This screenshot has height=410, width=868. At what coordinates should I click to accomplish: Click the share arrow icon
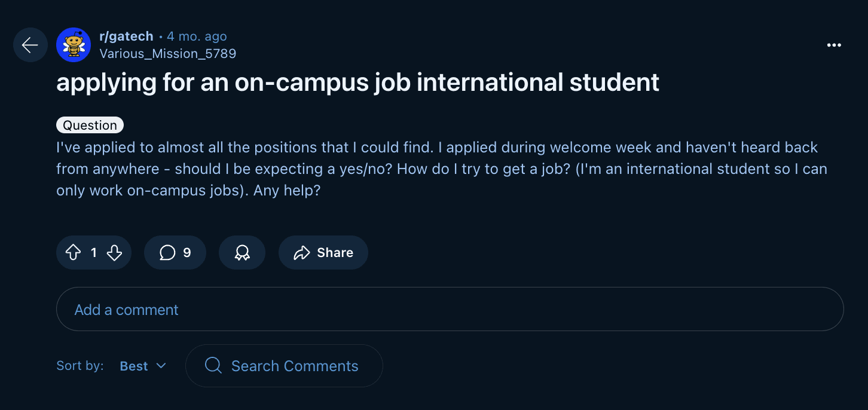[x=301, y=253]
